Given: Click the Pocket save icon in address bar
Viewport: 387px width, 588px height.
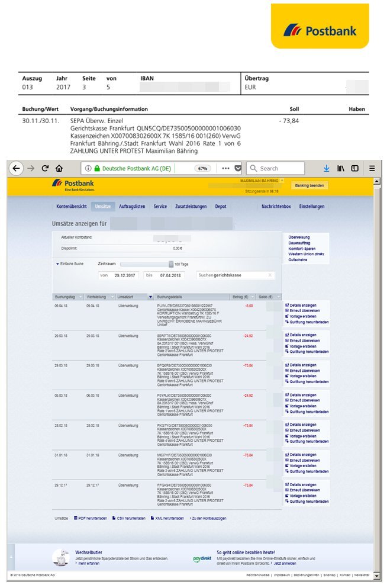Looking at the screenshot, I should point(238,168).
